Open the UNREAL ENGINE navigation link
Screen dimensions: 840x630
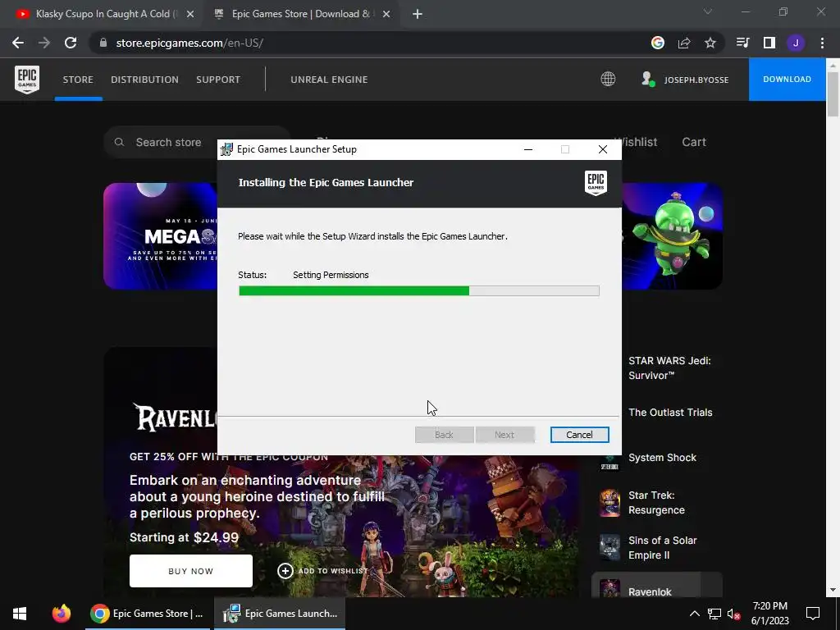coord(329,80)
